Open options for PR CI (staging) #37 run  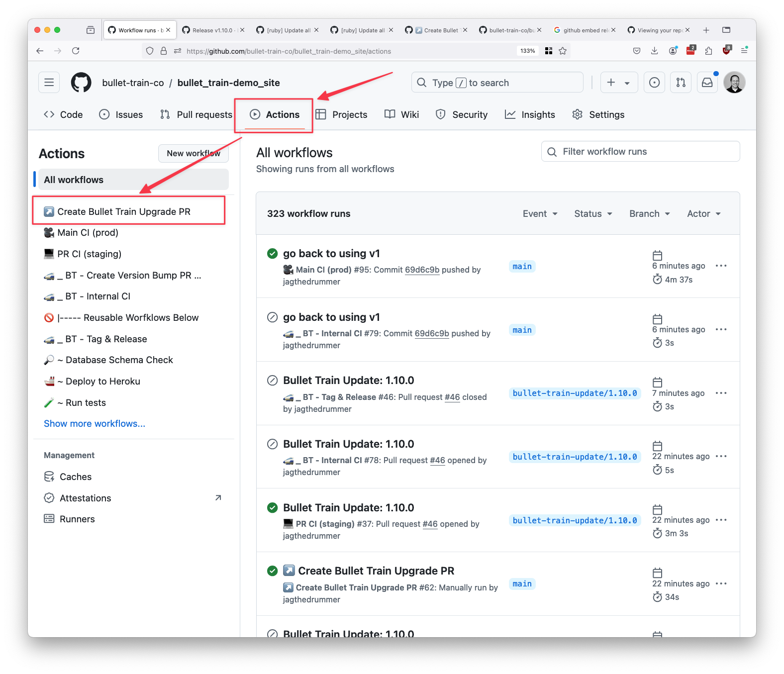coord(721,520)
